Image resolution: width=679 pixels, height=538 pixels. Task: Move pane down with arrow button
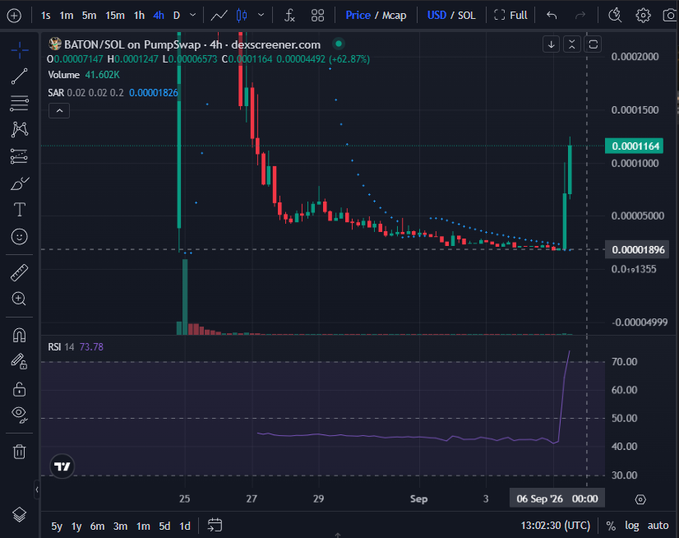point(551,44)
